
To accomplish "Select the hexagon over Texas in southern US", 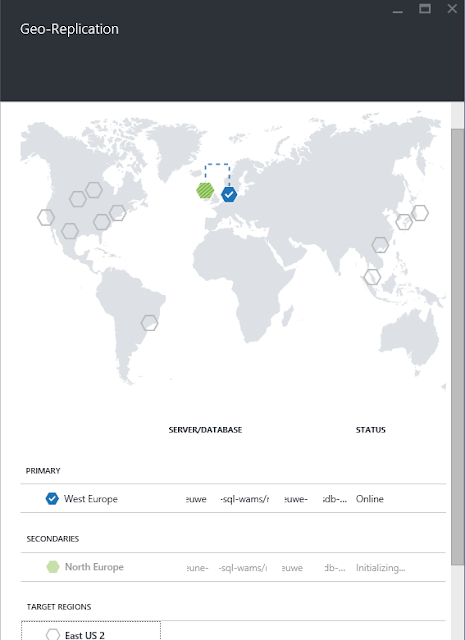I will (70, 231).
